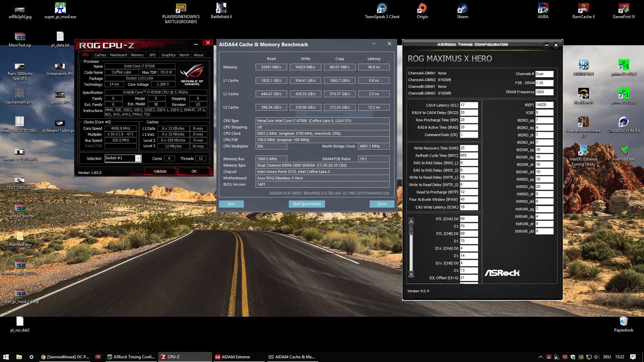Screen dimensions: 644x362
Task: Switch to AIDA64 Extreme taskbar item
Action: coord(239,357)
